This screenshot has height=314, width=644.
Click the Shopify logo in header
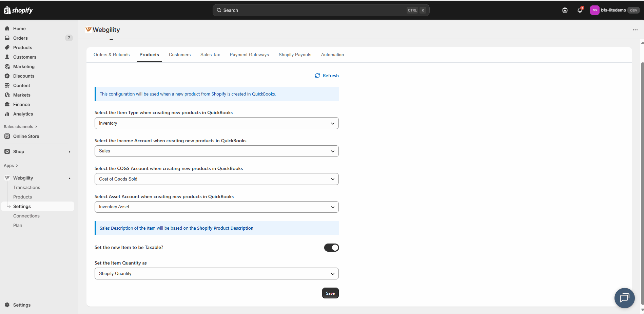tap(18, 10)
